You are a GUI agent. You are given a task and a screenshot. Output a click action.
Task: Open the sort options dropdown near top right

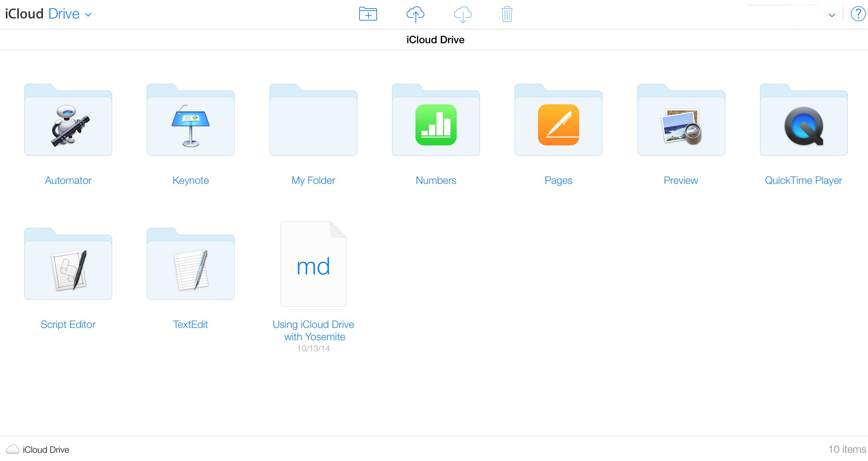pyautogui.click(x=831, y=15)
